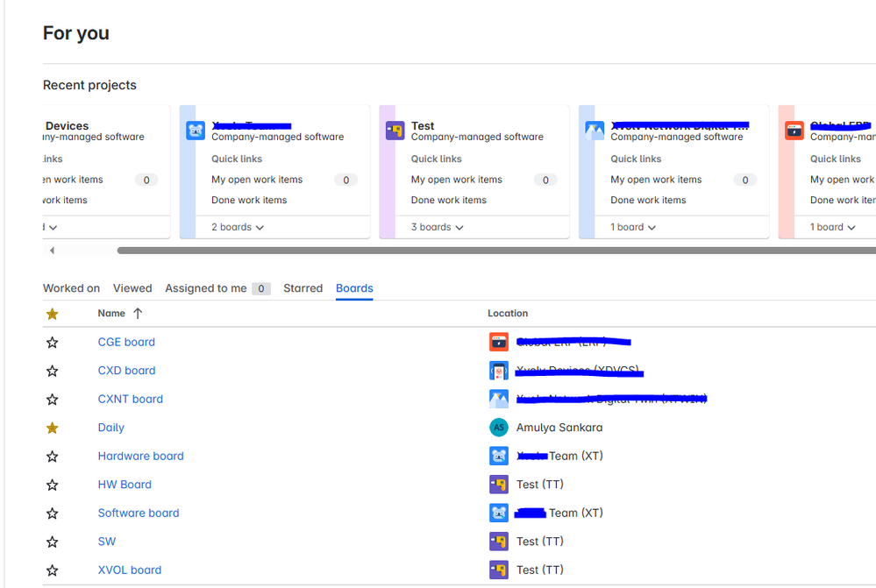This screenshot has height=588, width=876.
Task: Click the open work items count in the Test card
Action: [x=545, y=180]
